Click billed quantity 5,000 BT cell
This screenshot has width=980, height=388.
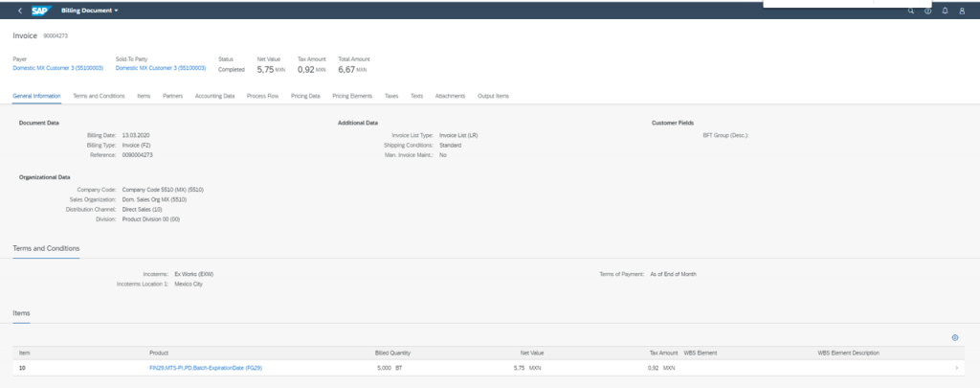coord(390,368)
